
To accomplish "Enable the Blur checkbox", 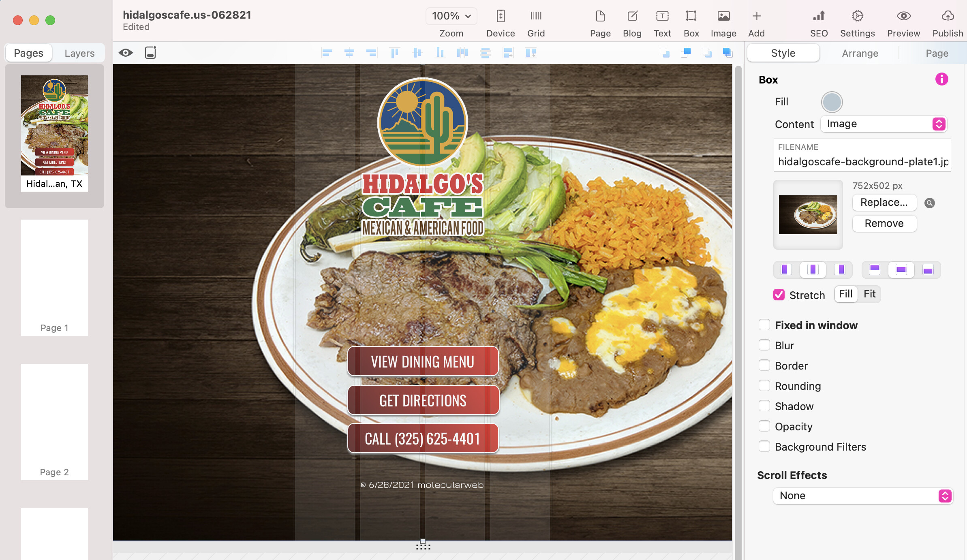I will (764, 345).
